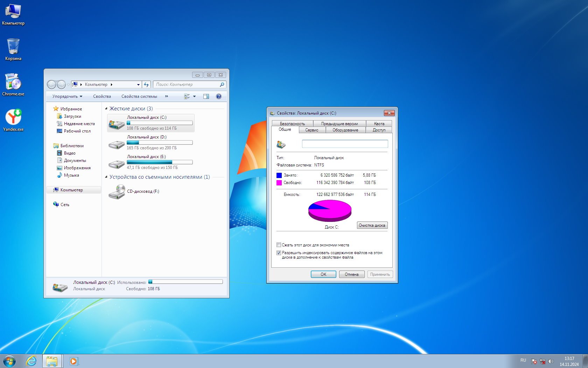588x368 pixels.
Task: Open Internet Explorer from taskbar
Action: 31,361
